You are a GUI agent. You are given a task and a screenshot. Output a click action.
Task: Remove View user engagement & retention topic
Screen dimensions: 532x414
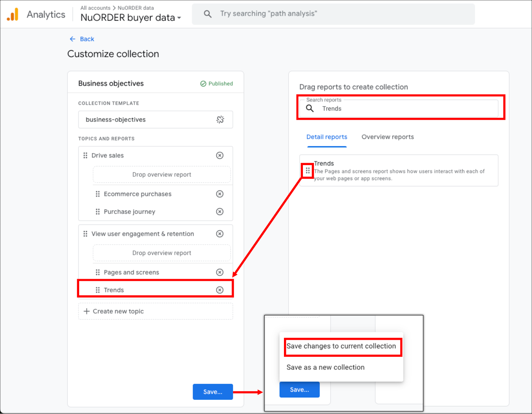point(220,234)
